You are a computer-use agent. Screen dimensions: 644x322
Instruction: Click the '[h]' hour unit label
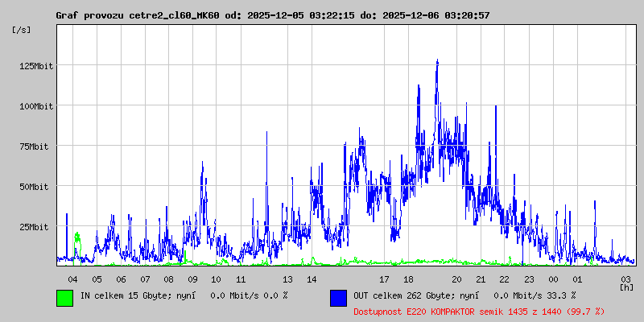click(626, 287)
